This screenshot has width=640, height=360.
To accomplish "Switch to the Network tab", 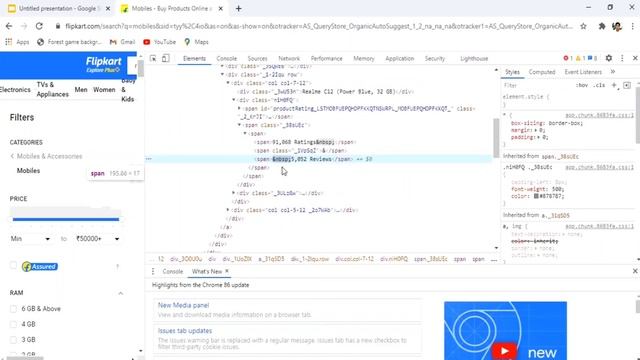I will click(x=289, y=59).
